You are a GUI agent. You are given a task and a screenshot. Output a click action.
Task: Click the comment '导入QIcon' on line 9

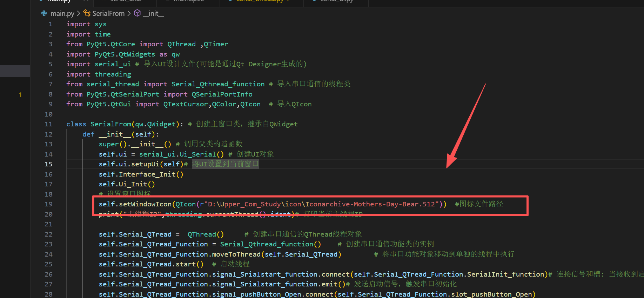294,104
